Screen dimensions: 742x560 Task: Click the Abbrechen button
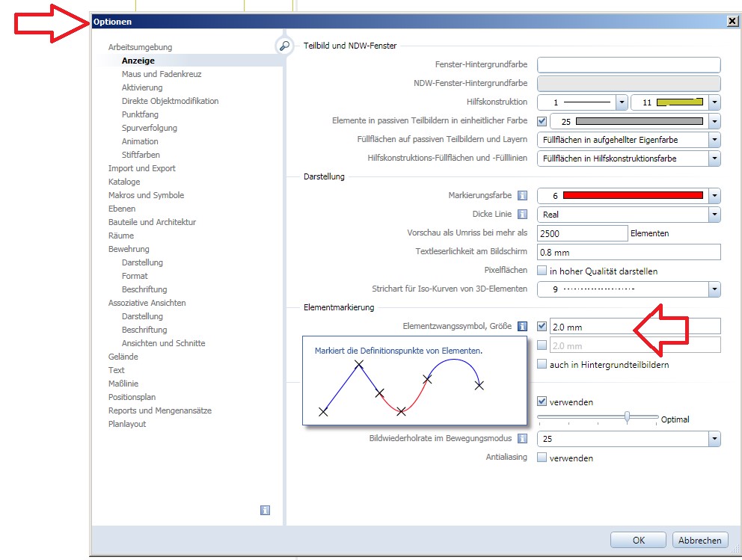(700, 540)
